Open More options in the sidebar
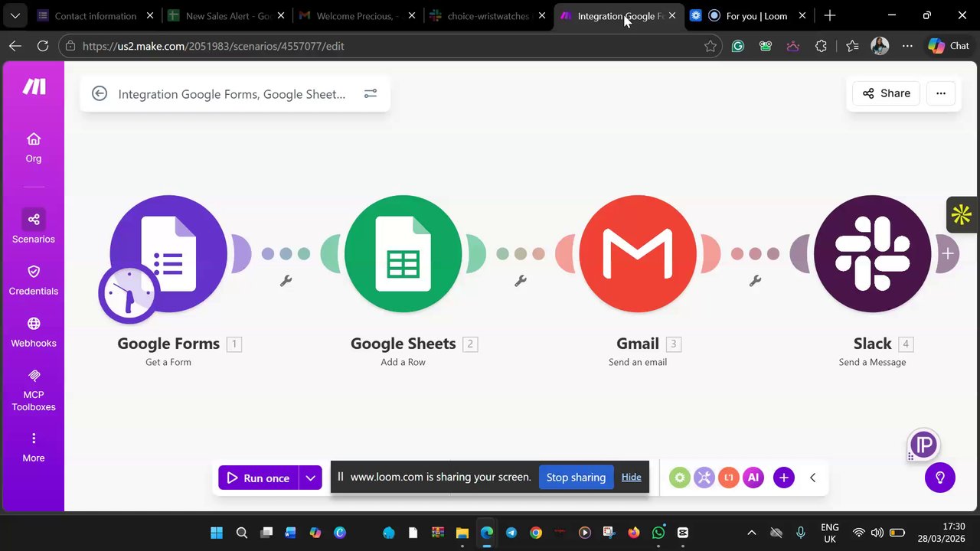 [34, 447]
